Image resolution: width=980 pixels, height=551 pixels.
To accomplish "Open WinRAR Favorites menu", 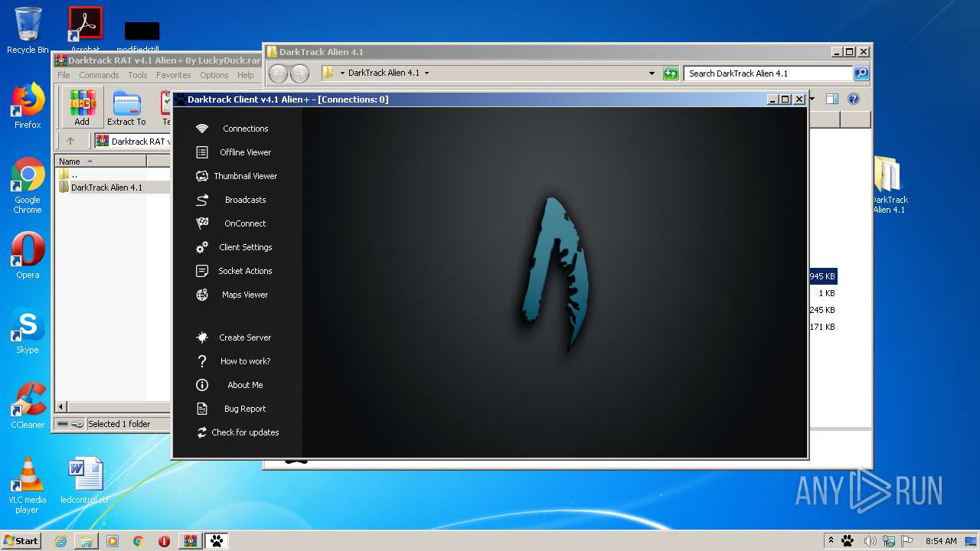I will tap(174, 75).
